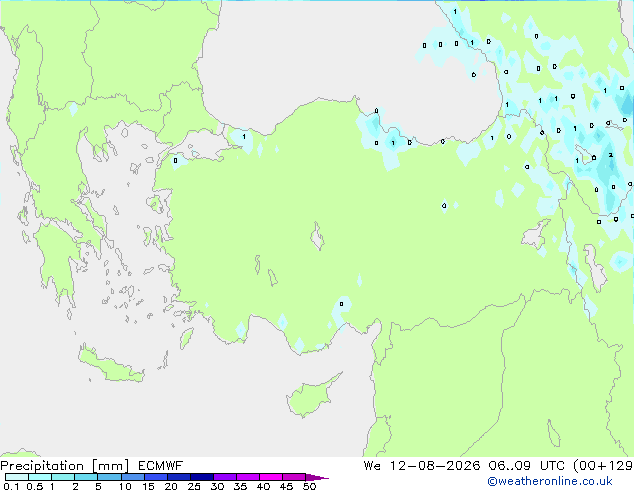Screen dimensions: 634x490
Task: Click the island of Crete on map
Action: click(x=111, y=366)
